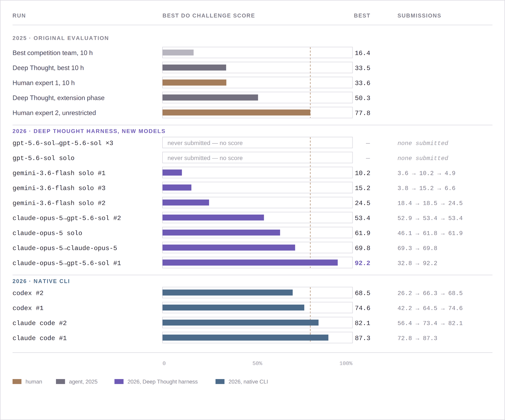This screenshot has height=420, width=505.
Task: Click the best score value 77.8
Action: point(362,113)
